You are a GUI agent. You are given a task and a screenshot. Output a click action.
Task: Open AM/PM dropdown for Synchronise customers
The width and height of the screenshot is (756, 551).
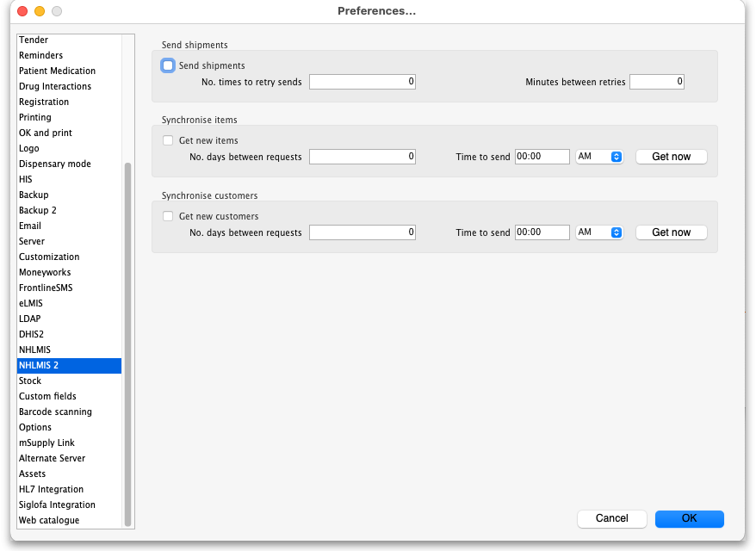[x=599, y=232]
